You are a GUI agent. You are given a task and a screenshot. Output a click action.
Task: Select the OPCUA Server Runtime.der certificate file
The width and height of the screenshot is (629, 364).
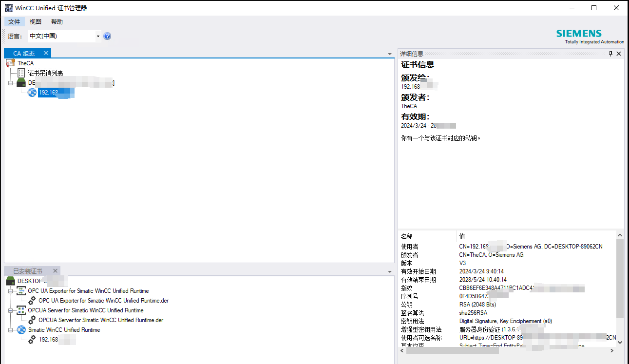point(101,320)
